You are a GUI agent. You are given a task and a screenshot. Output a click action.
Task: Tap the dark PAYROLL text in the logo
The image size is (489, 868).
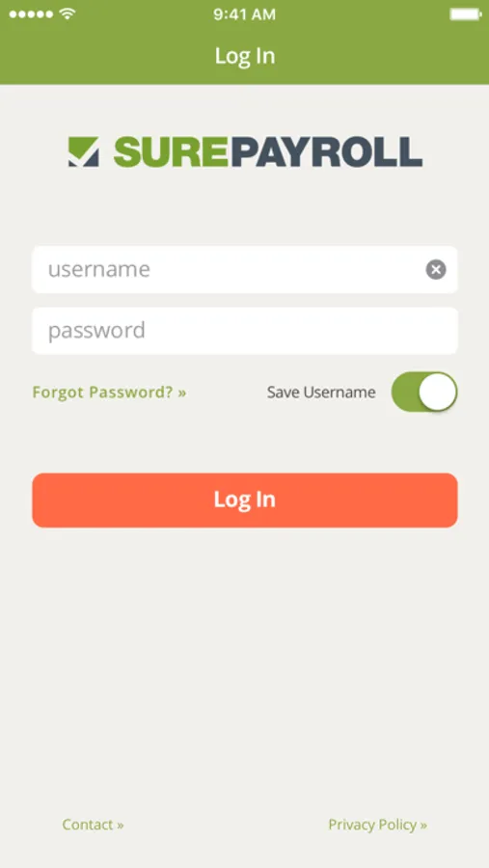pyautogui.click(x=325, y=151)
